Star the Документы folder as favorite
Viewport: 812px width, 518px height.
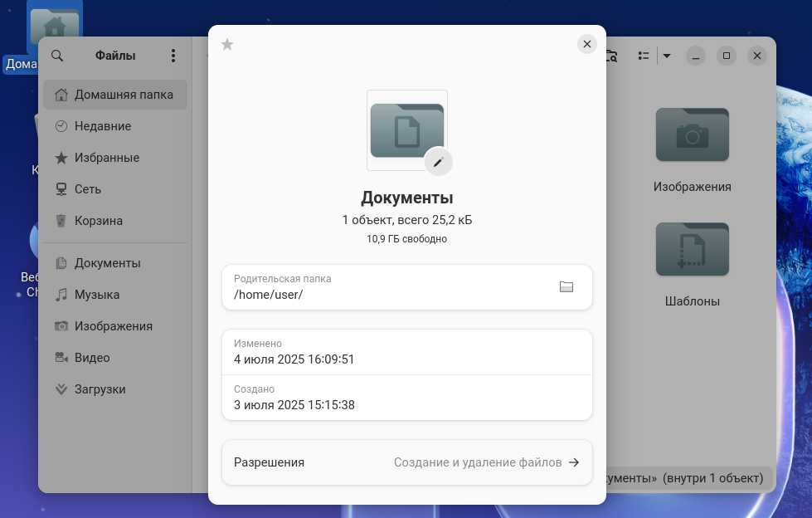tap(227, 45)
